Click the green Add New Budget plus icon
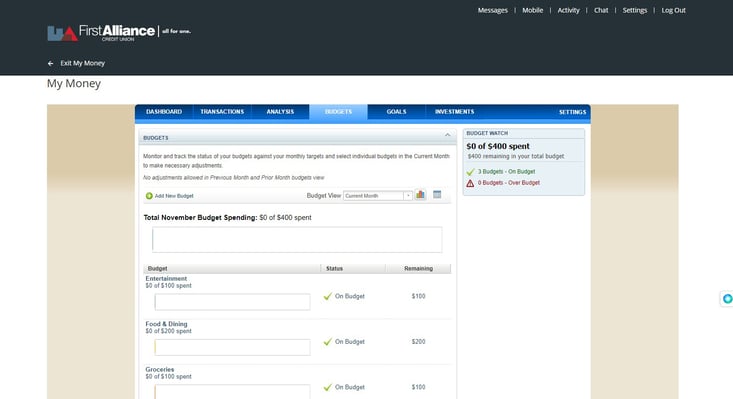 pyautogui.click(x=149, y=196)
